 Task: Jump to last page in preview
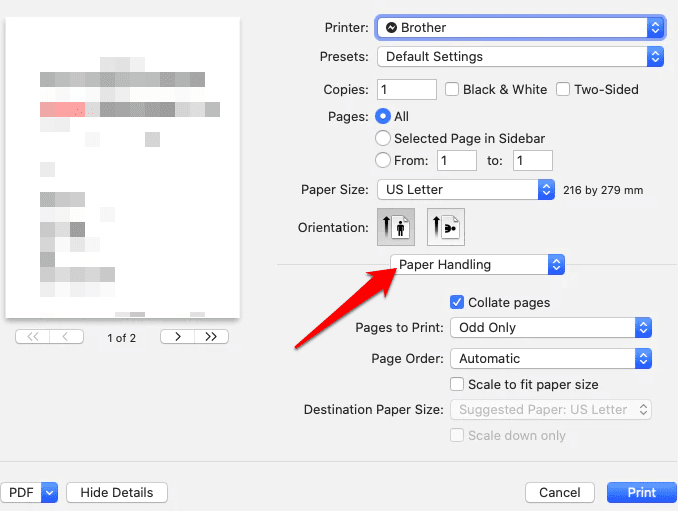211,337
